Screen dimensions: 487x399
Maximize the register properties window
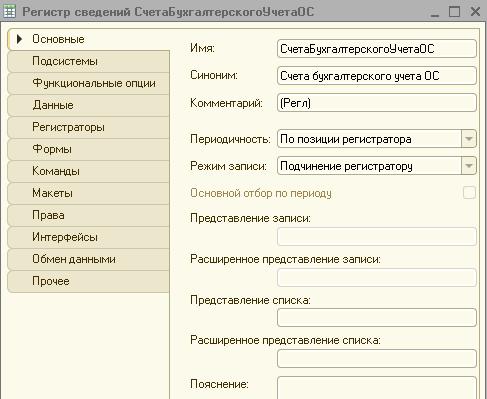point(454,11)
